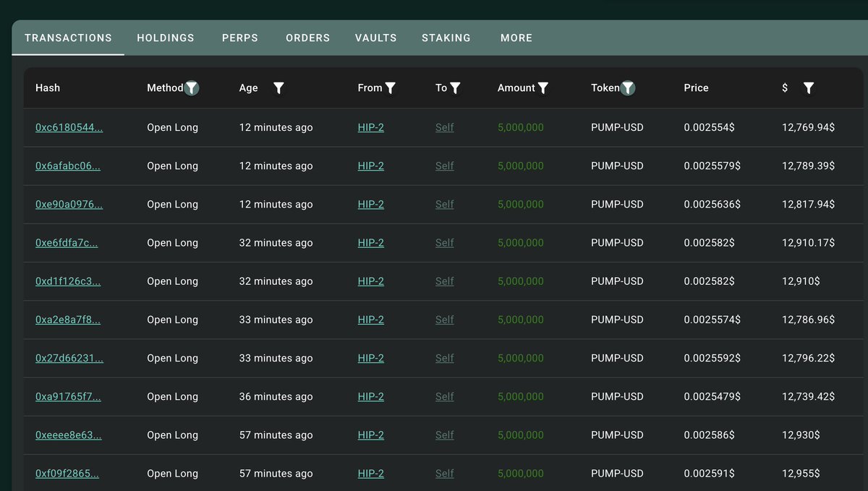Viewport: 868px width, 491px height.
Task: Click HIP-2 link in 0x27d66231 row
Action: click(x=371, y=358)
